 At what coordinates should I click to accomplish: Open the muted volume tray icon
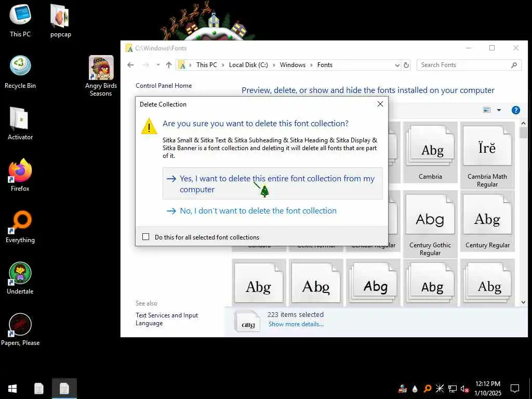pos(465,389)
